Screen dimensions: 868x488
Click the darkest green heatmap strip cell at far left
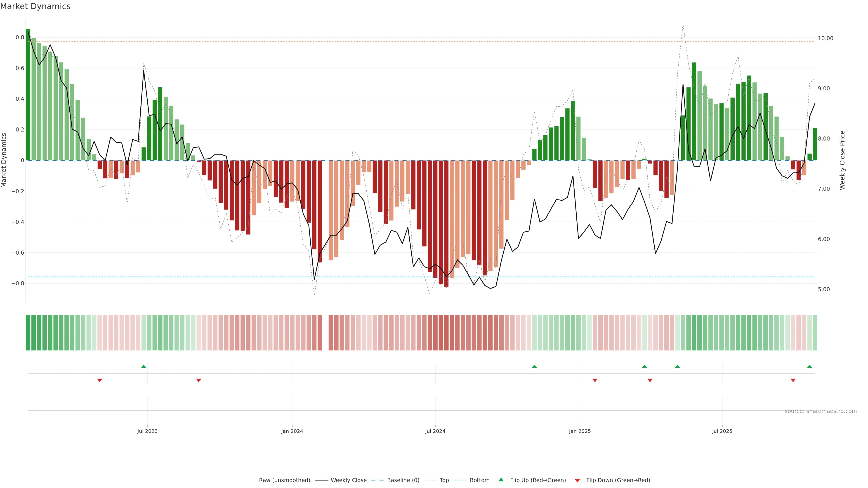tap(28, 333)
